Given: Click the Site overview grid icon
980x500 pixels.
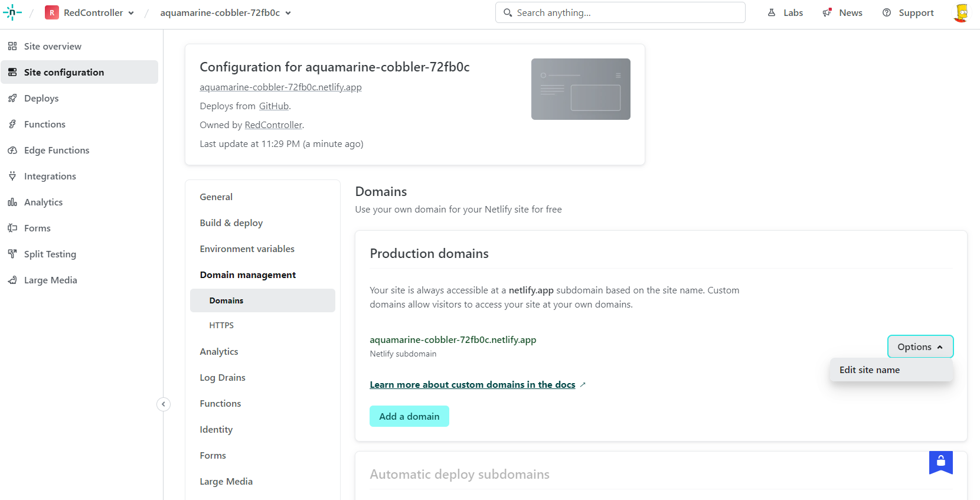Looking at the screenshot, I should pyautogui.click(x=12, y=46).
